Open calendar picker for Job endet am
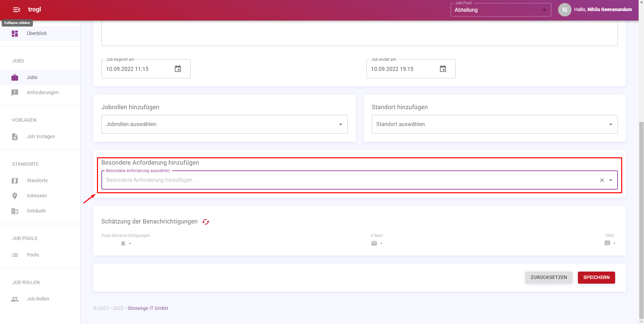 443,69
